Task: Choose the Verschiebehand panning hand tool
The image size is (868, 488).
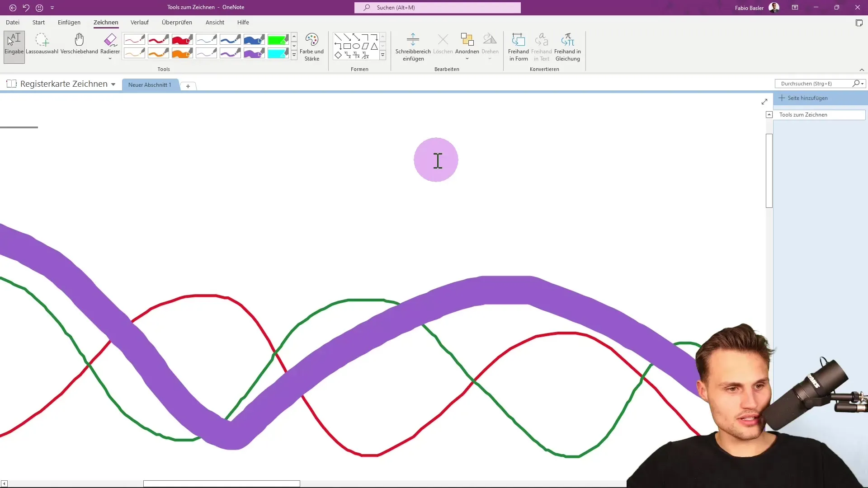Action: (x=79, y=44)
